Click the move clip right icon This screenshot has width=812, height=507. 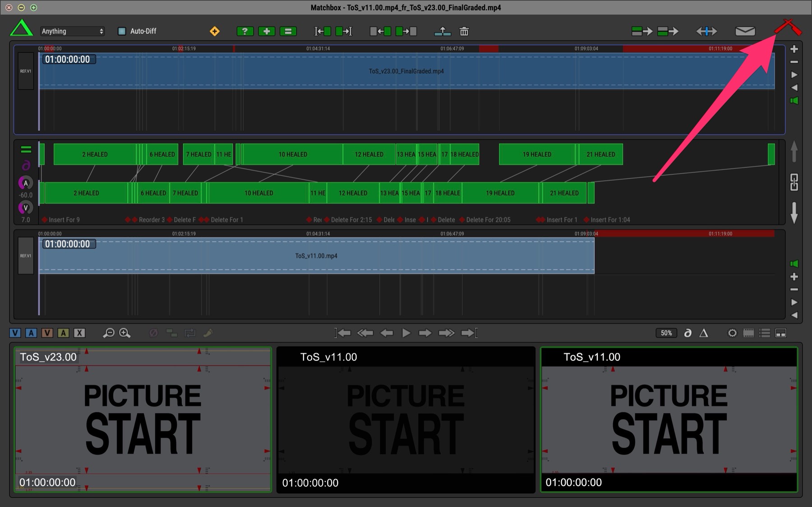coord(406,31)
